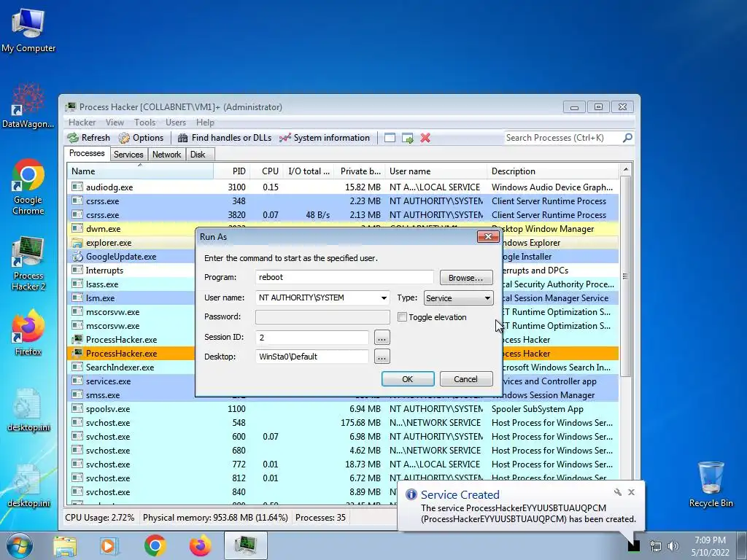Open notification options wrench icon
Viewport: 747px width, 560px height.
click(x=618, y=492)
